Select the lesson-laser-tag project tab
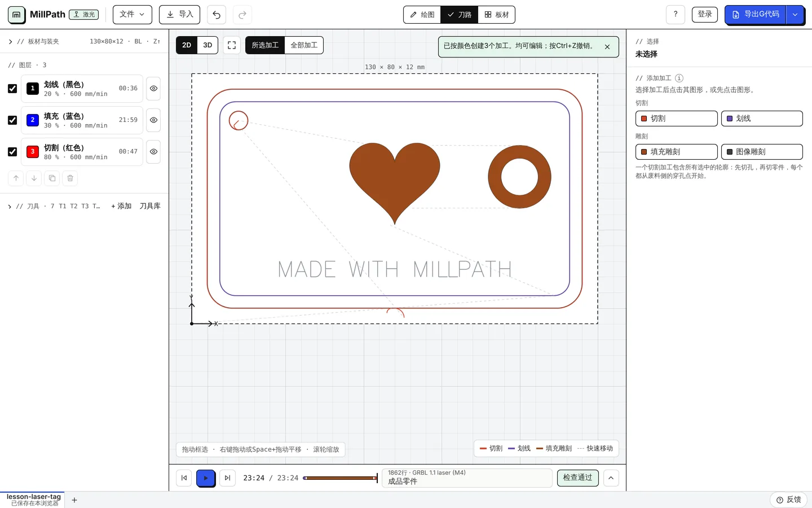812x508 pixels. pyautogui.click(x=32, y=500)
